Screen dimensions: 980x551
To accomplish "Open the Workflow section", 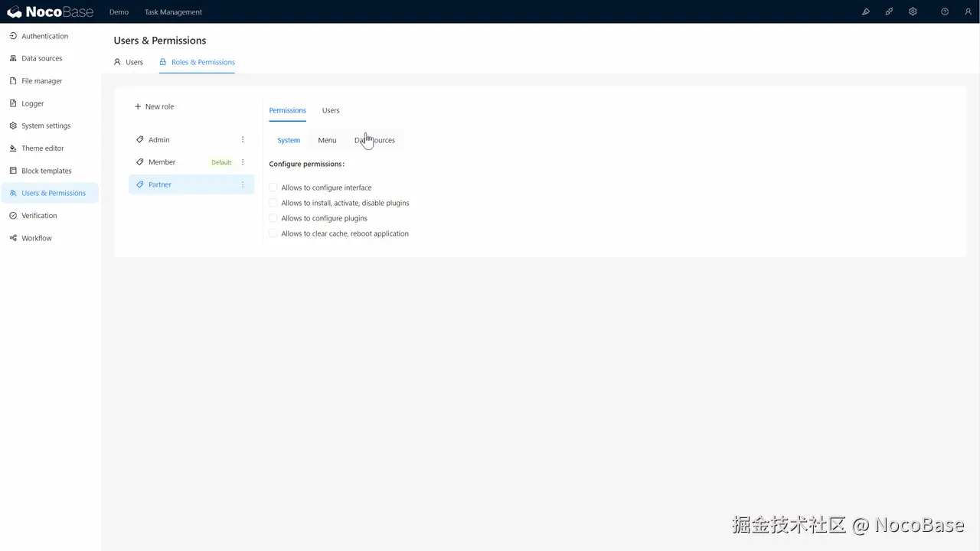I will pos(36,238).
